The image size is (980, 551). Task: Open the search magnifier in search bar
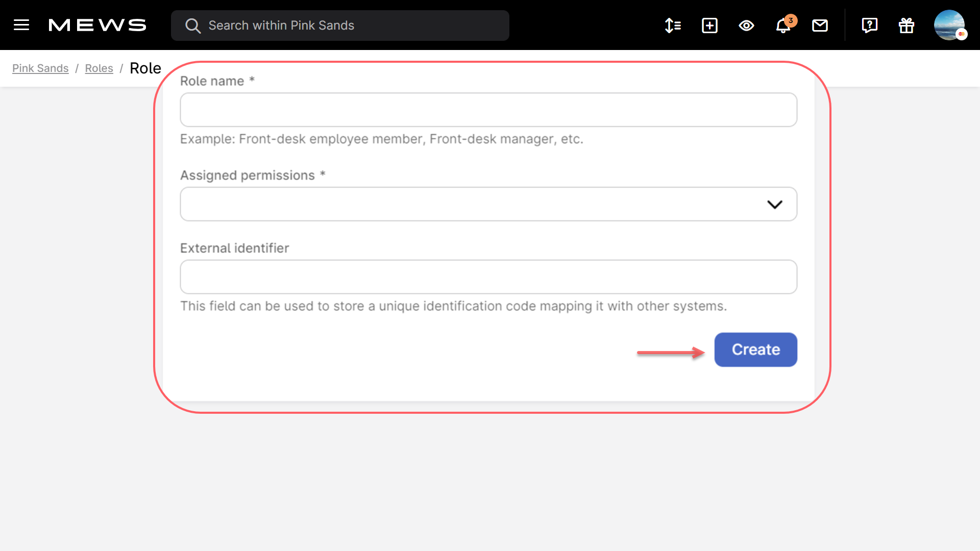click(x=193, y=26)
